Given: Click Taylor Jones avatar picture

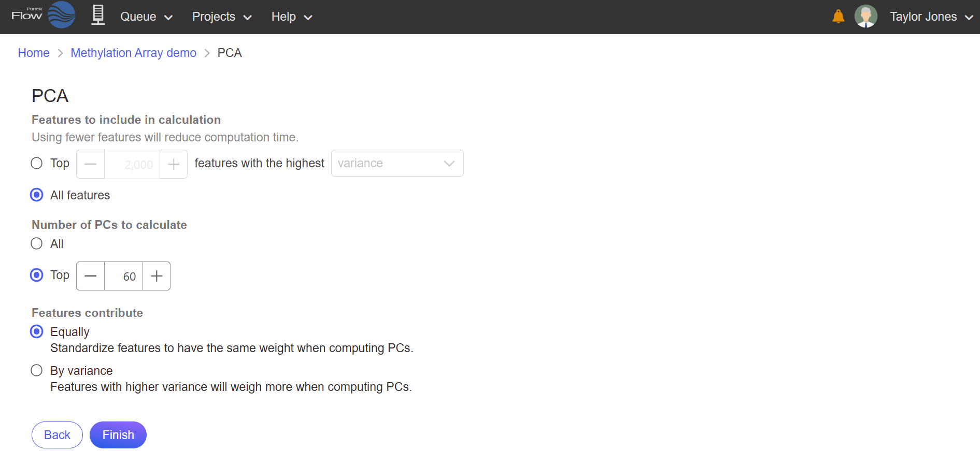Looking at the screenshot, I should point(865,16).
